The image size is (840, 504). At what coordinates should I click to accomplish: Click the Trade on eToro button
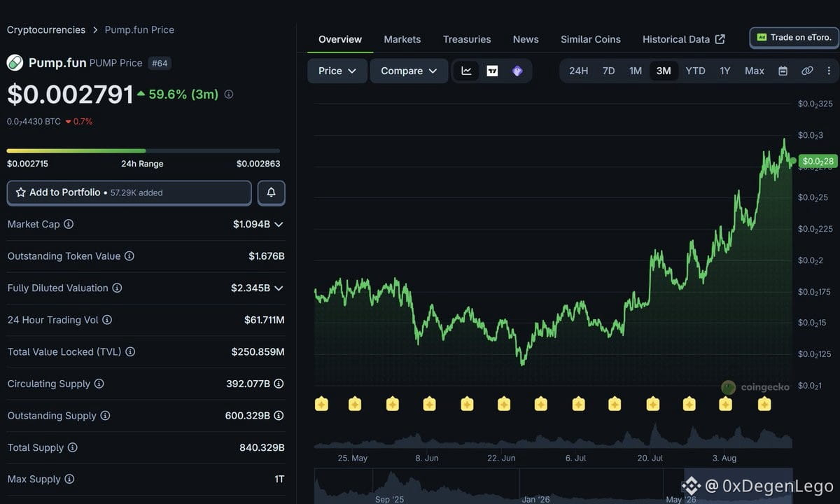tap(794, 38)
